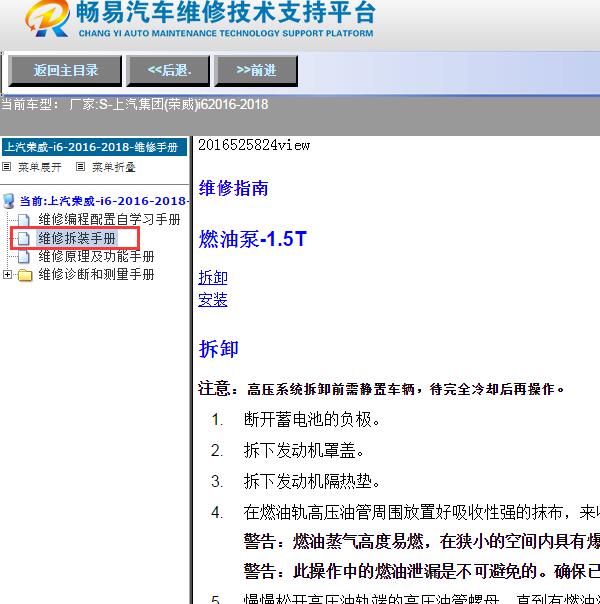
Task: Click document icon beside 维修编程配置自学习手册
Action: click(x=23, y=220)
